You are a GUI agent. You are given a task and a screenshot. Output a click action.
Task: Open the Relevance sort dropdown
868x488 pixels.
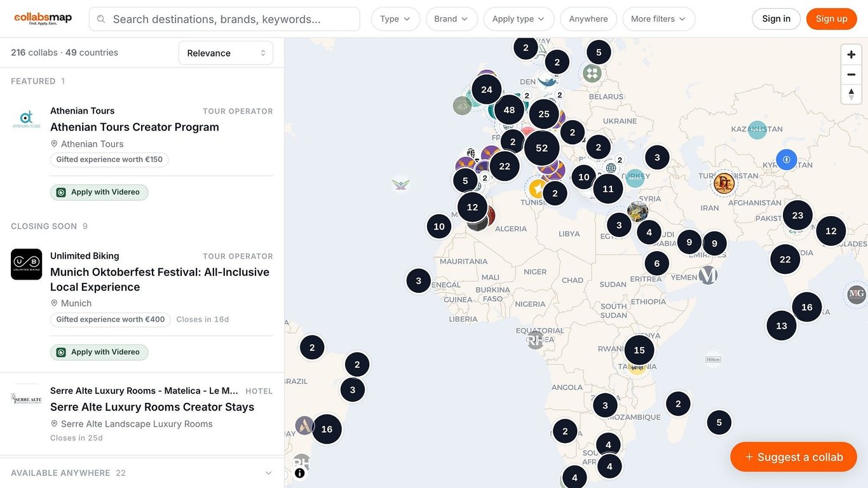pyautogui.click(x=226, y=53)
